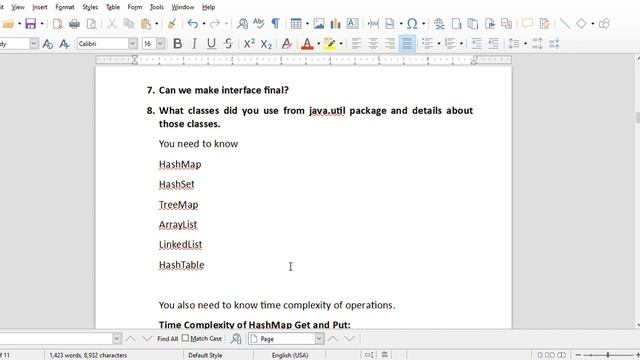Center the paragraph horizontally

[373, 43]
